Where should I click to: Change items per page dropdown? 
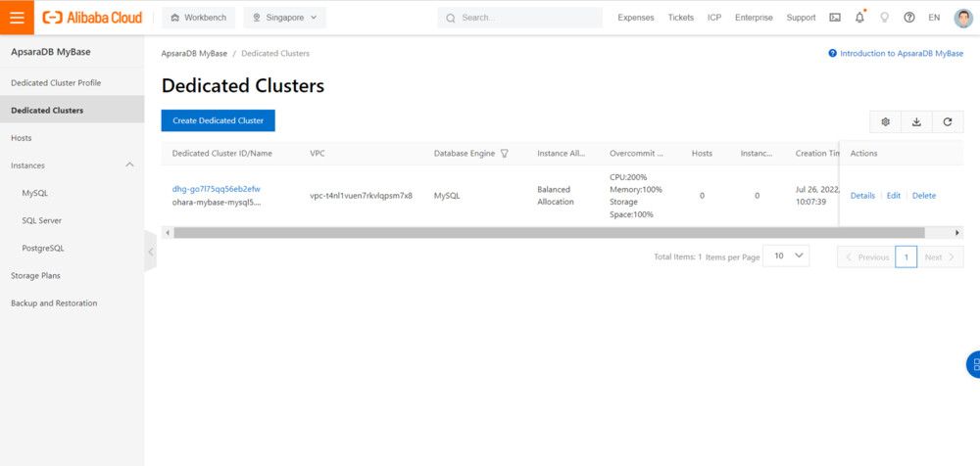click(786, 256)
